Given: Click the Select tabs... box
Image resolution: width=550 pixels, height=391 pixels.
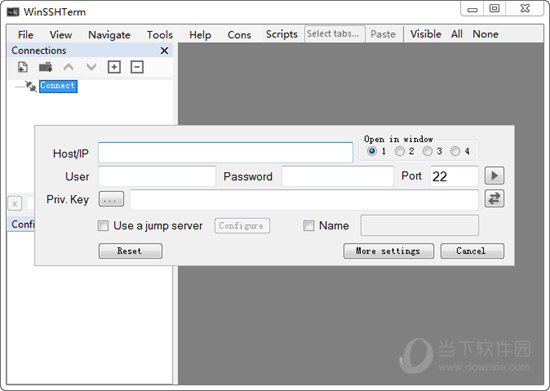Looking at the screenshot, I should (335, 34).
